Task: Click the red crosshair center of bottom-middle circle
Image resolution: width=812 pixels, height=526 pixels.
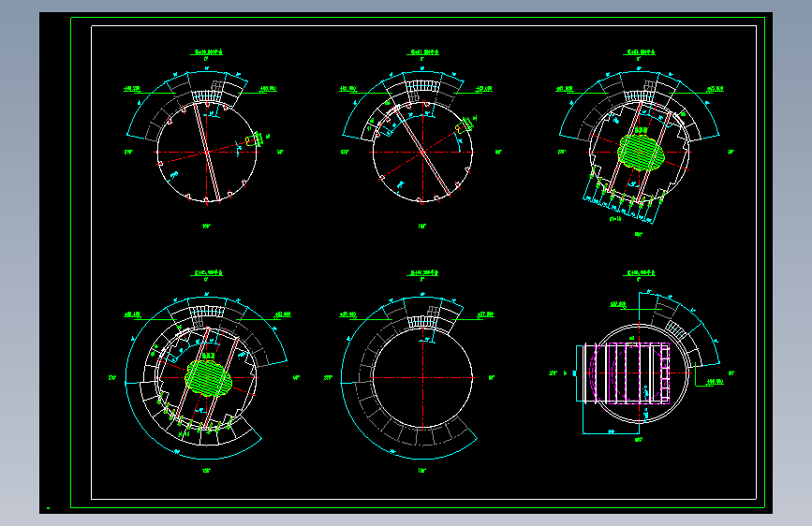Action: (x=422, y=378)
